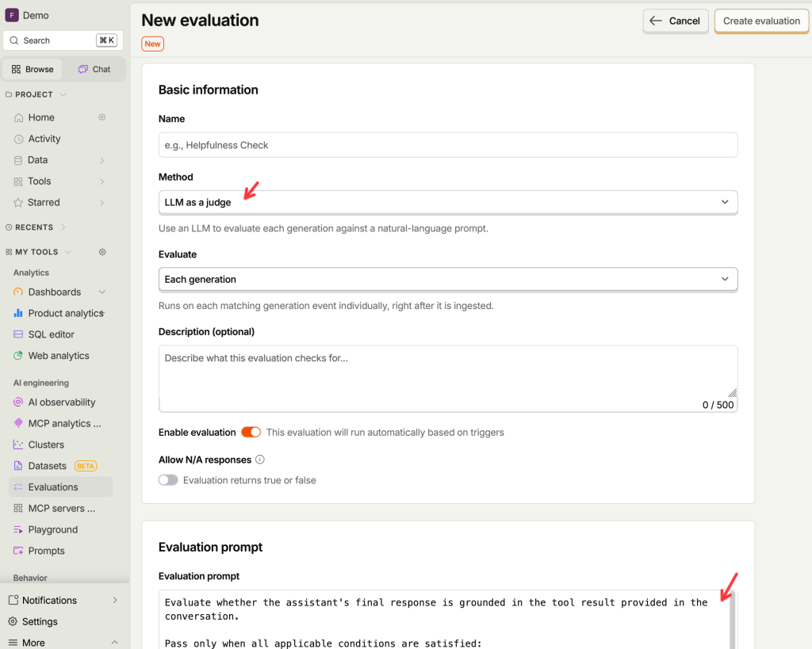Click the SQL editor icon
Viewport: 812px width, 649px height.
[18, 334]
